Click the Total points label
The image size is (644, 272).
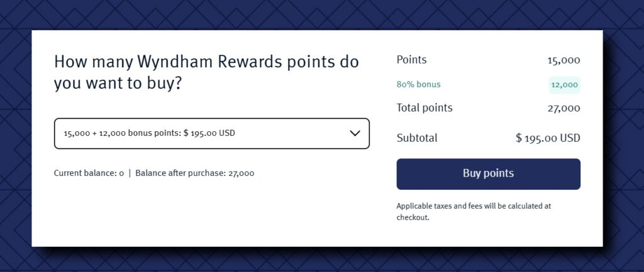[424, 108]
